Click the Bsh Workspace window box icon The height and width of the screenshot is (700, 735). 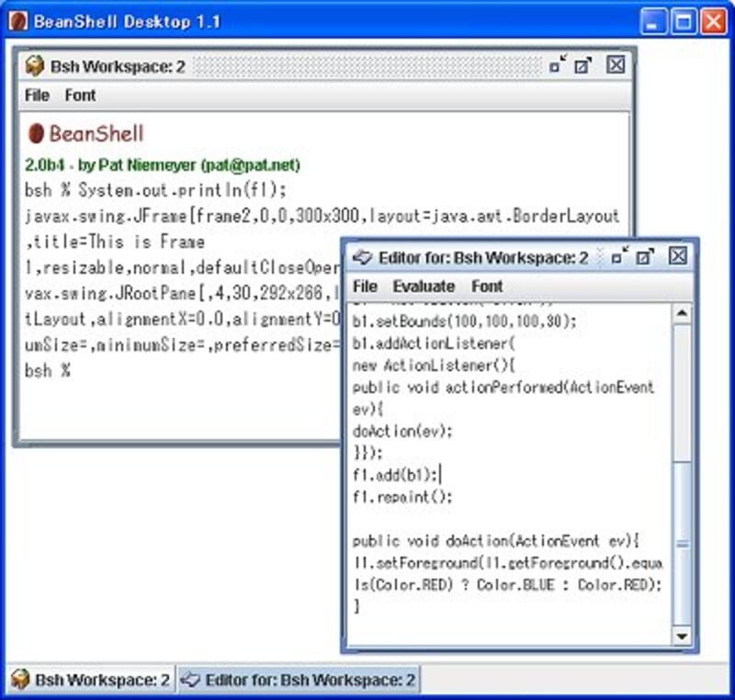coord(35,66)
